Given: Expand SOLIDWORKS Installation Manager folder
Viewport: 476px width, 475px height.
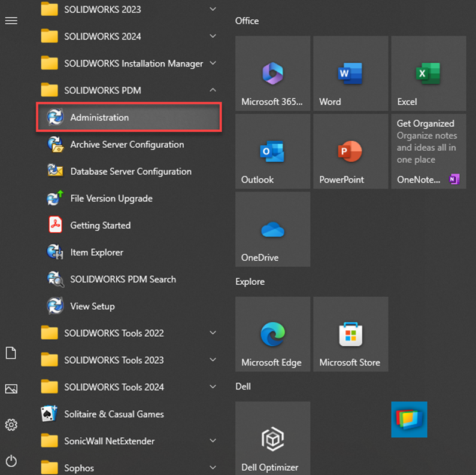Looking at the screenshot, I should click(129, 63).
